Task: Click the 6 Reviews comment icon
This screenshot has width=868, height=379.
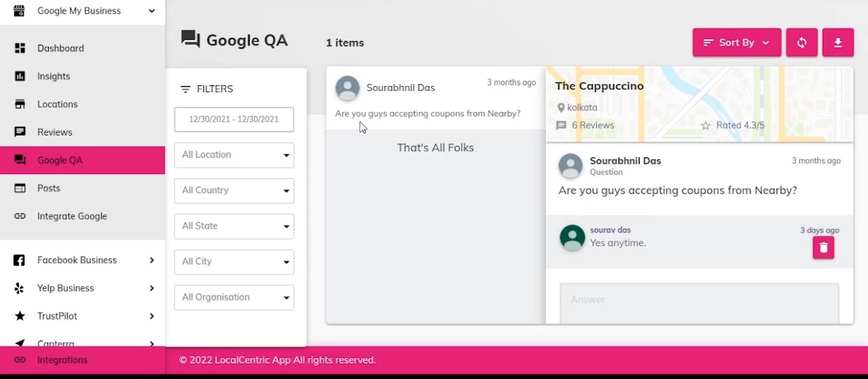Action: pos(561,126)
